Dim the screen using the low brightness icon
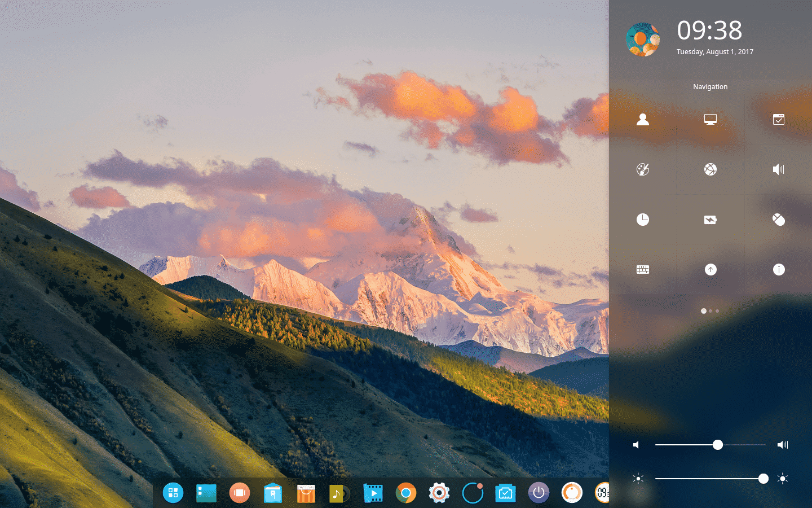The image size is (812, 508). (638, 479)
